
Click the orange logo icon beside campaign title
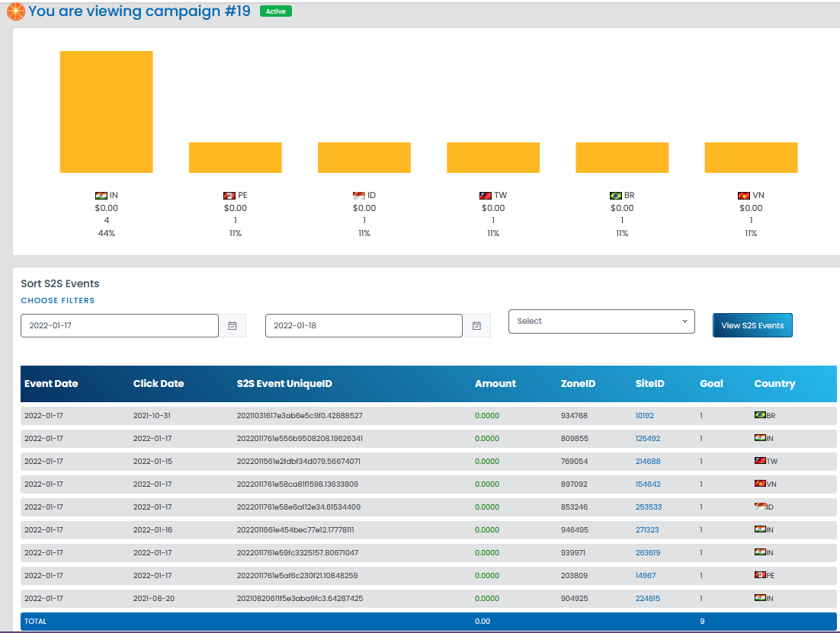15,11
